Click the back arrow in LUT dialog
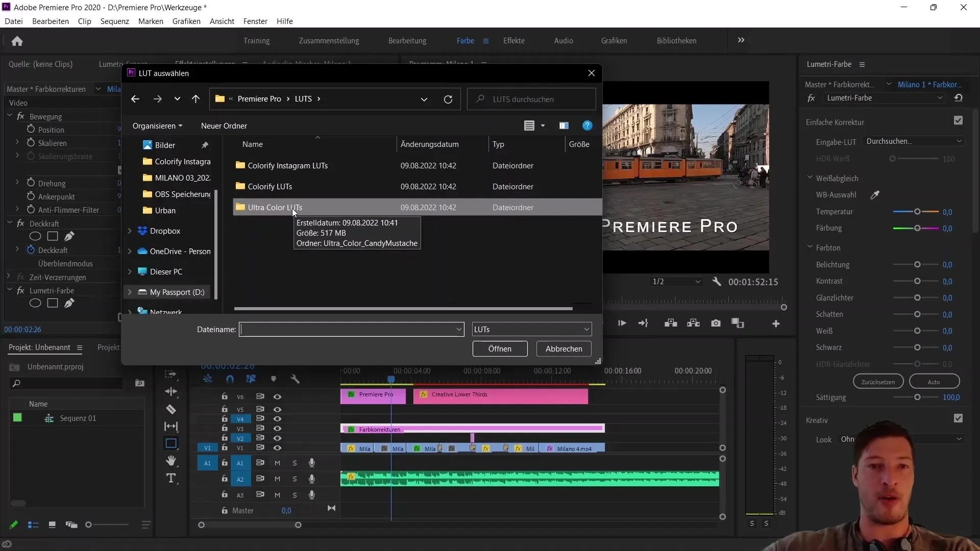Screen dimensions: 980x551 point(135,99)
